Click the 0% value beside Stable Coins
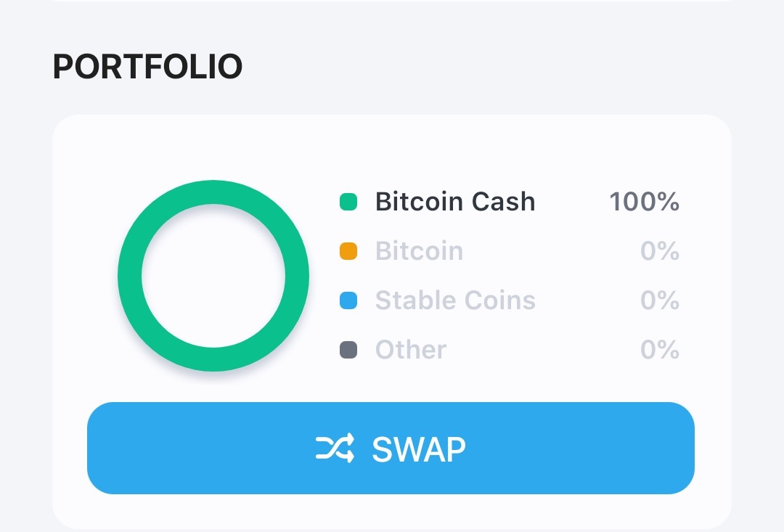784x532 pixels. tap(659, 300)
